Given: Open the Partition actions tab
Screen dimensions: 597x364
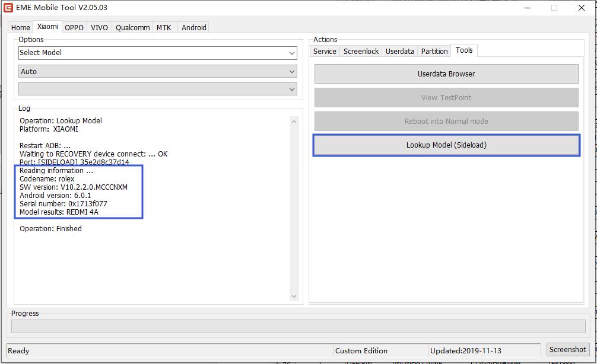Looking at the screenshot, I should point(434,52).
